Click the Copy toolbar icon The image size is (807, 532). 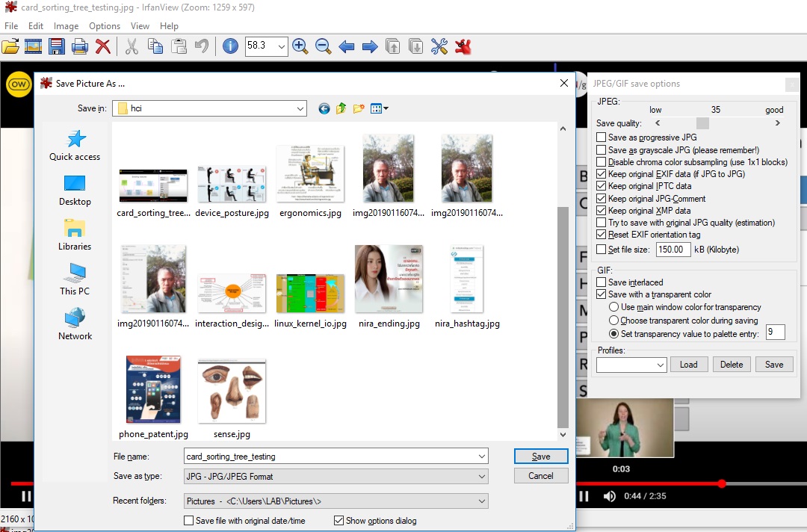(x=155, y=46)
